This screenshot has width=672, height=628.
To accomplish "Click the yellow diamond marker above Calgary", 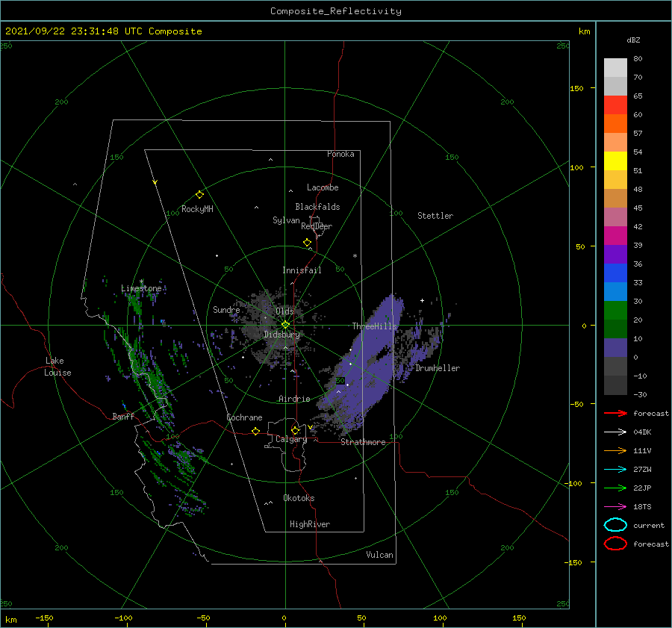I will pyautogui.click(x=295, y=430).
